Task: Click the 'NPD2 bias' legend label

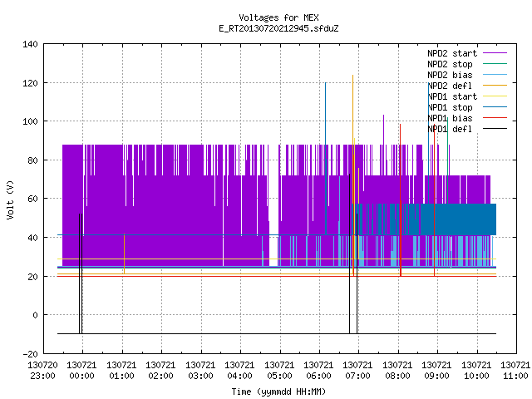Action: pos(450,75)
